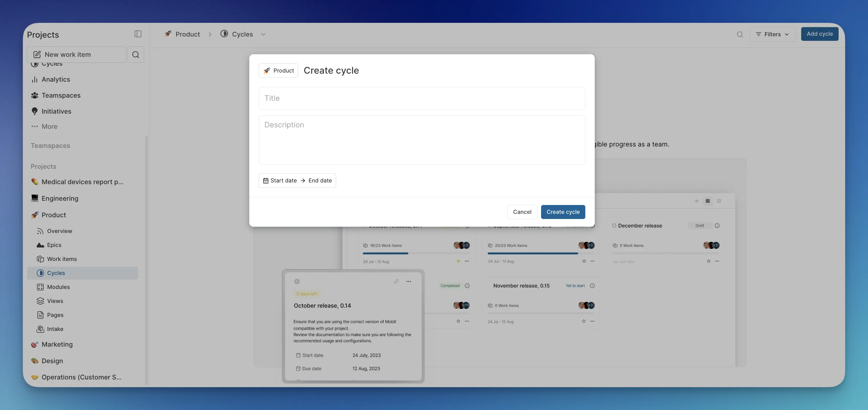Open more options on 16/23 Work items card

(467, 261)
